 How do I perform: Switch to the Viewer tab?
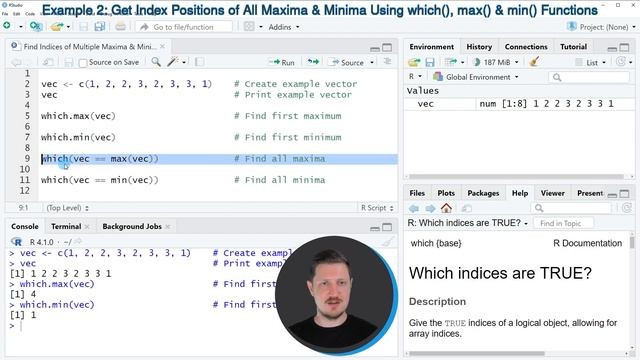(552, 193)
